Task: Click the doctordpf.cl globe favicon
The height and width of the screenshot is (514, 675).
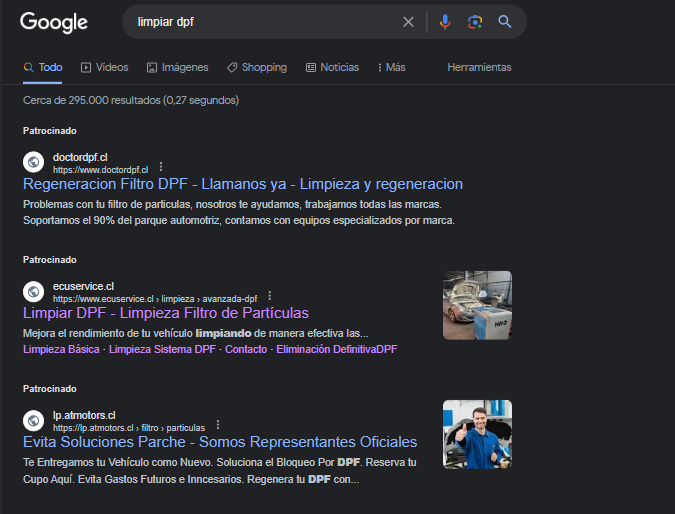Action: 34,162
